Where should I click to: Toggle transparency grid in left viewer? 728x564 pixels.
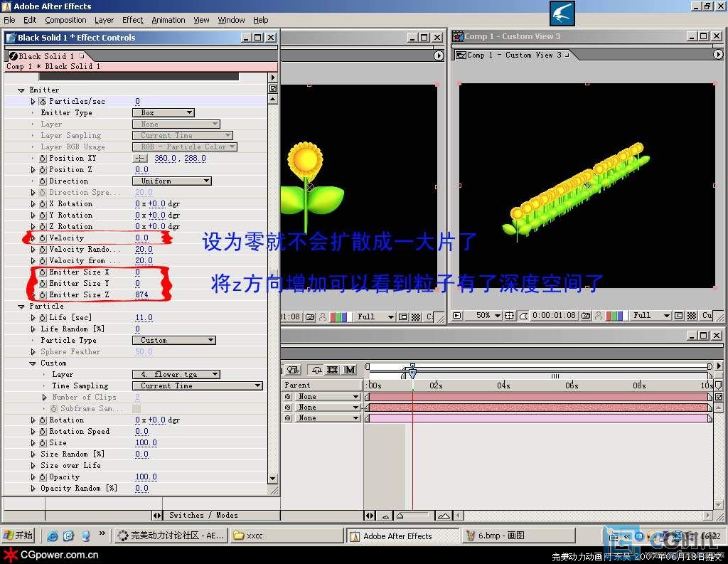416,316
